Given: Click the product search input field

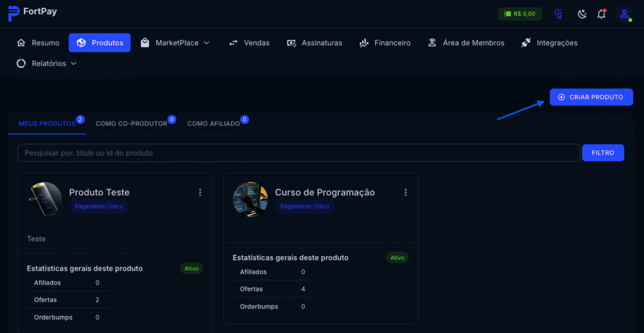Looking at the screenshot, I should tap(299, 153).
